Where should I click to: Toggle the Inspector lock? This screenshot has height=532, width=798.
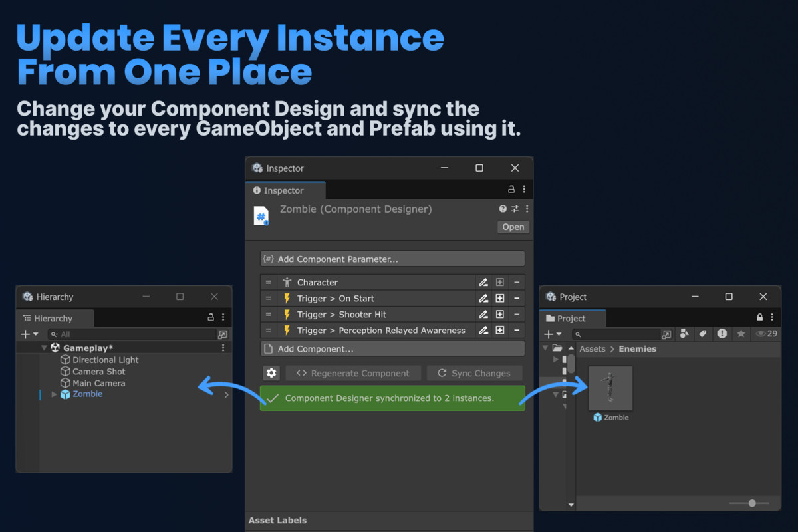[511, 190]
